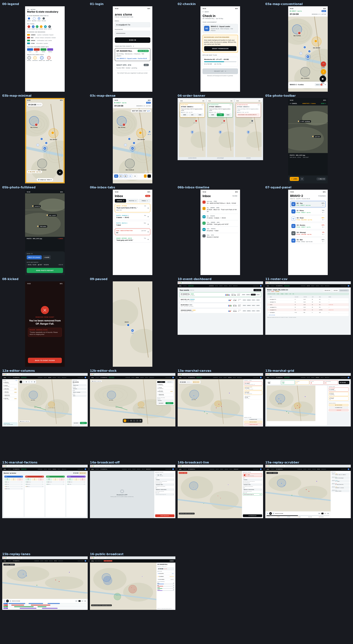Open the 5 minutes delay dropdown in 14a-broadcast-off

coord(165,480)
